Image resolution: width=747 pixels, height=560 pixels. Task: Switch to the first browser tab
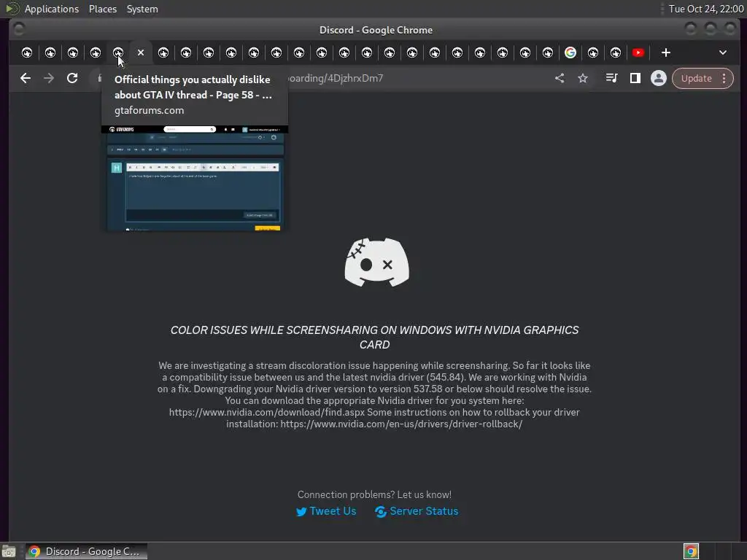27,52
